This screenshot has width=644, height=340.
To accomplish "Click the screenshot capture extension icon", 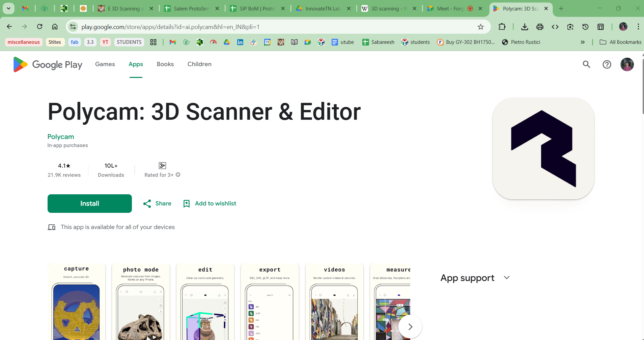I will (x=570, y=27).
